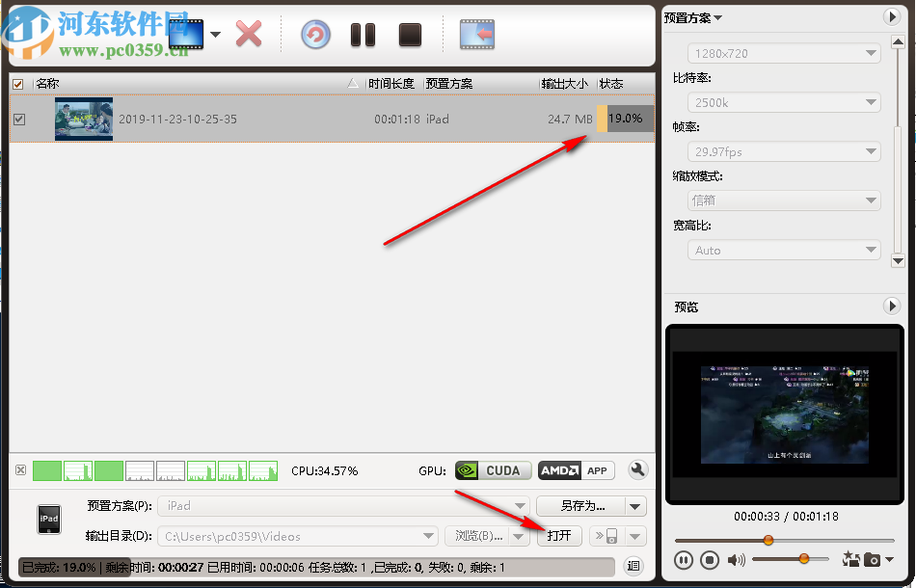Click the back-to-main film strip icon
The height and width of the screenshot is (588, 916).
474,33
